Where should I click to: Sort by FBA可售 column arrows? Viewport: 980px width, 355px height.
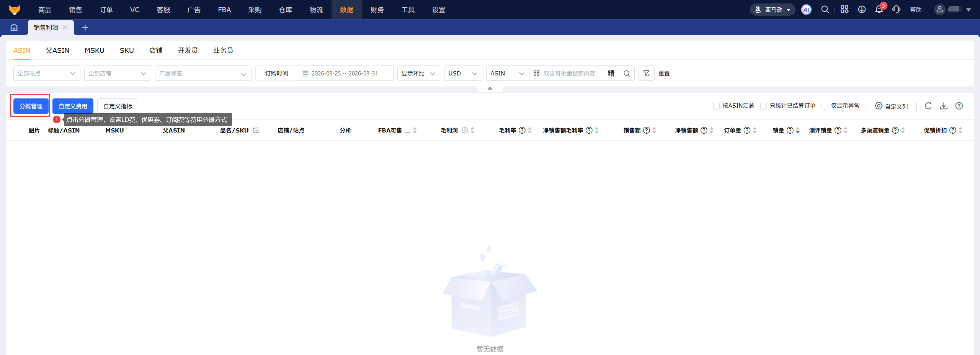(415, 131)
